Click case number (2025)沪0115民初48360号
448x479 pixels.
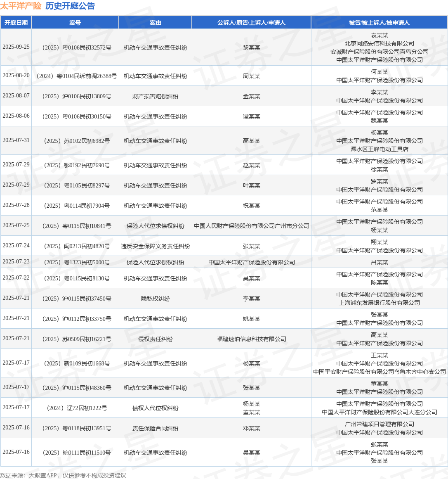[x=77, y=388]
